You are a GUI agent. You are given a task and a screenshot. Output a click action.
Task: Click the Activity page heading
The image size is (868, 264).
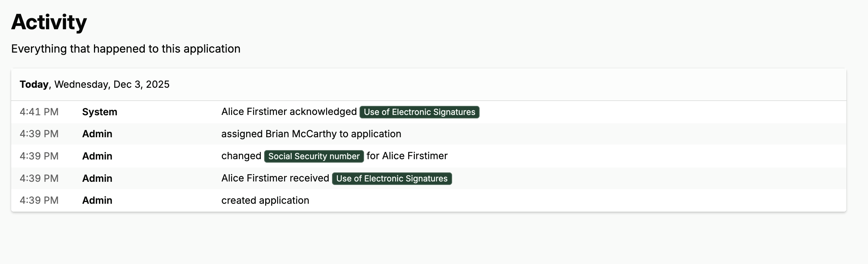49,22
